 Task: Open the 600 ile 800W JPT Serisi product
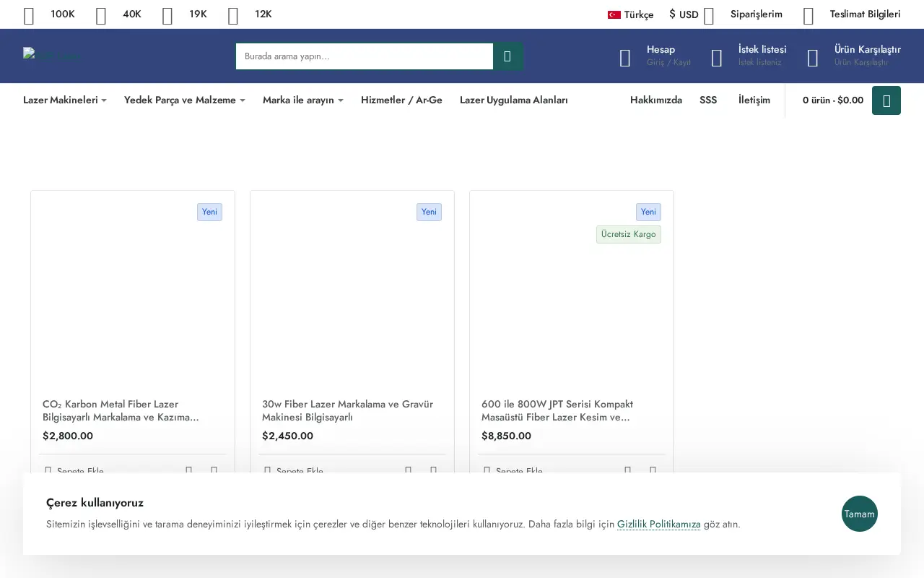(x=557, y=410)
